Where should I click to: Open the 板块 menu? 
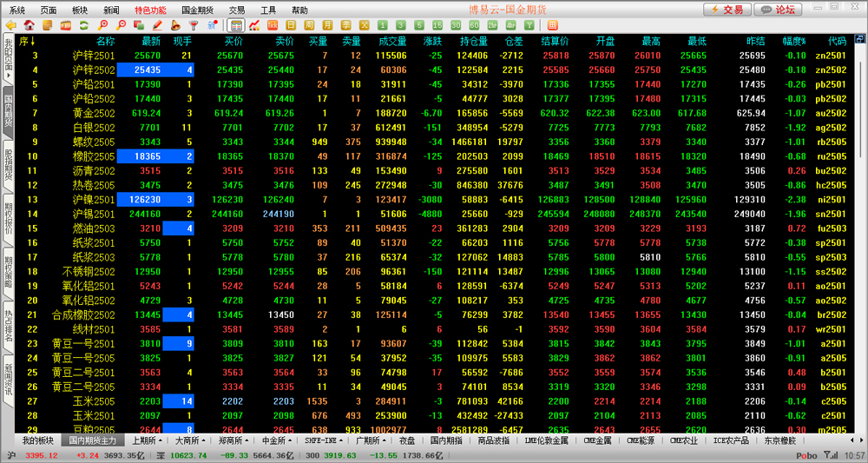click(80, 10)
